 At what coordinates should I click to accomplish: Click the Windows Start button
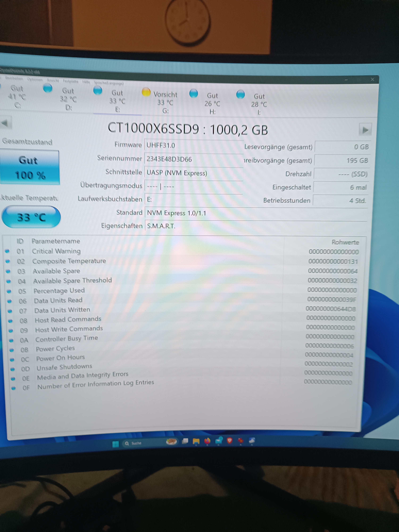(x=116, y=444)
